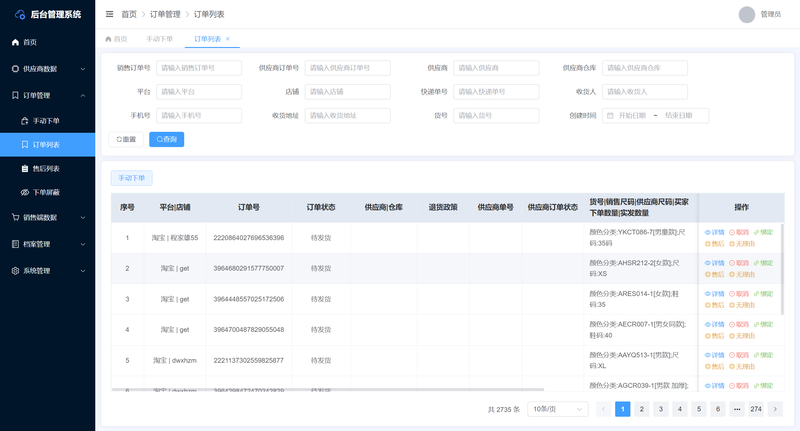Switch to the 手动下单 tab

click(159, 39)
